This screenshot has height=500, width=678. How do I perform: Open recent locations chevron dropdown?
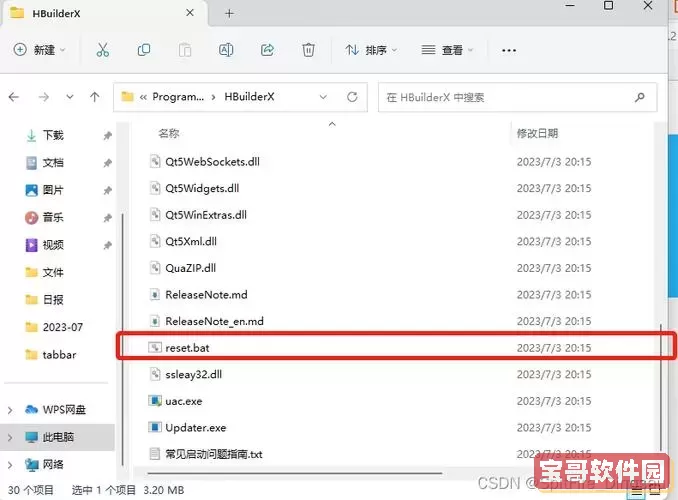tap(70, 97)
